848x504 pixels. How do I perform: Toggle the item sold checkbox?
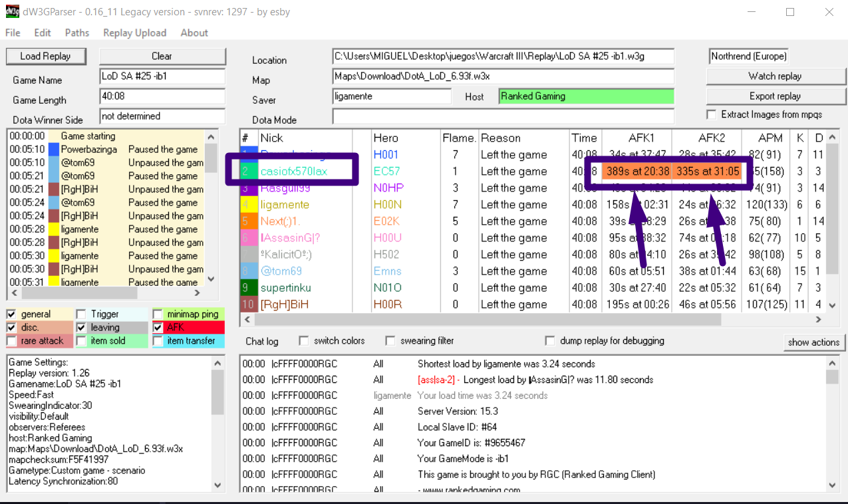point(81,341)
